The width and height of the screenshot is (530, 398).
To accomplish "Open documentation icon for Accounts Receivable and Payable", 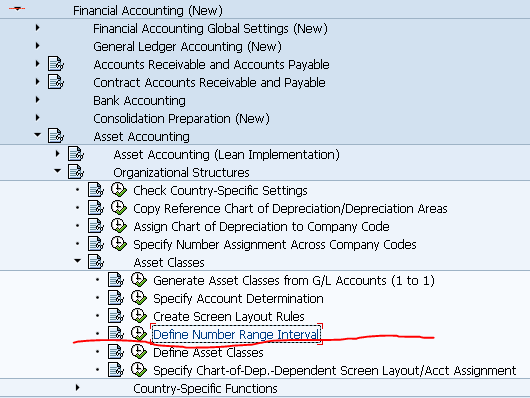I will click(x=56, y=64).
